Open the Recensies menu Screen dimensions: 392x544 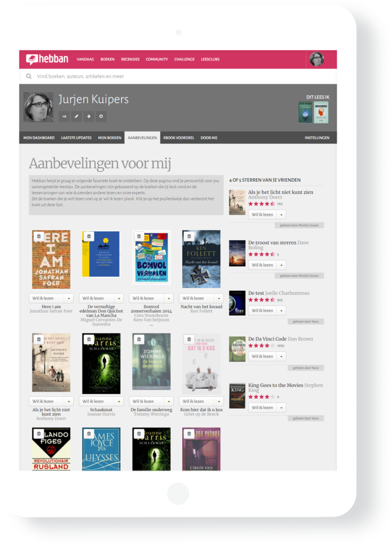130,59
